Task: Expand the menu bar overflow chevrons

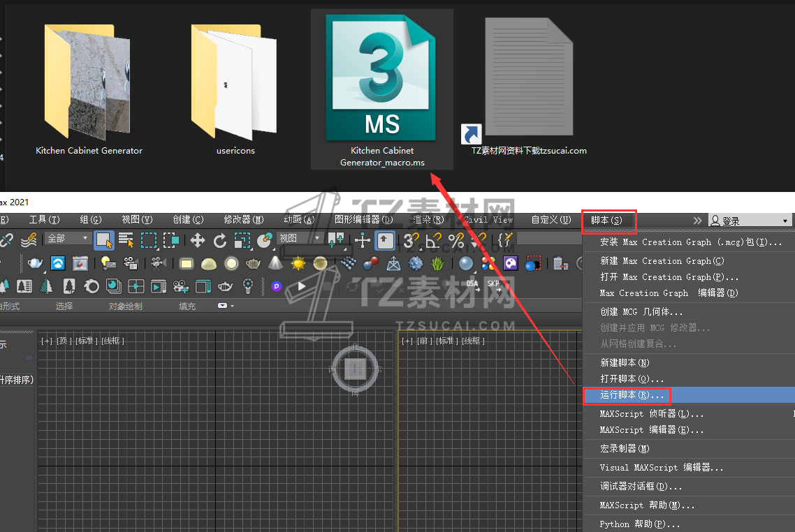Action: click(x=698, y=221)
